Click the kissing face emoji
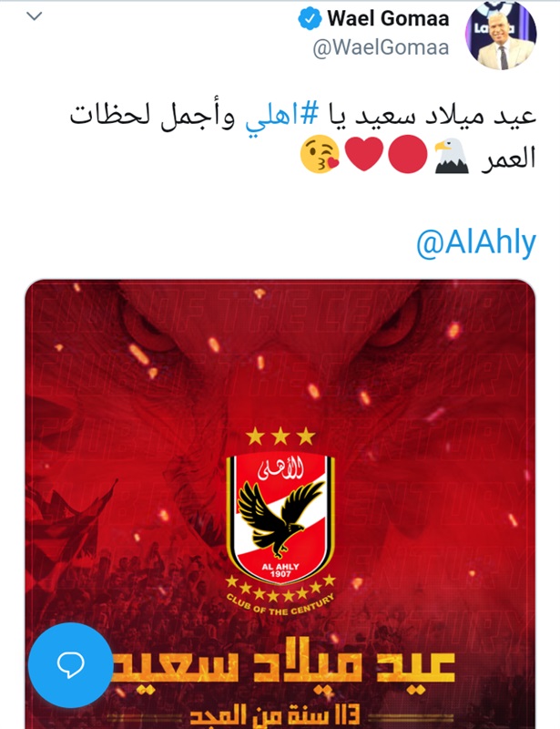Screen dimensions: 560x729 (320, 156)
